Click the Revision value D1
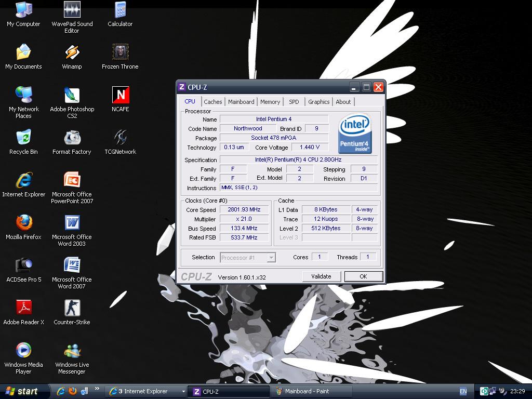The height and width of the screenshot is (399, 532). [x=364, y=179]
